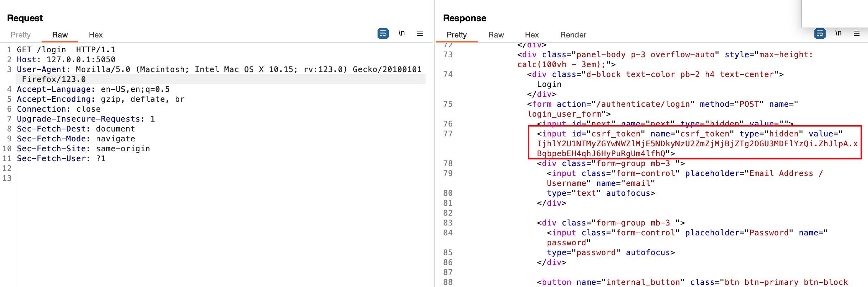
Task: Click the 'Upgrade-Insecure-Requests: 1' line
Action: 86,119
